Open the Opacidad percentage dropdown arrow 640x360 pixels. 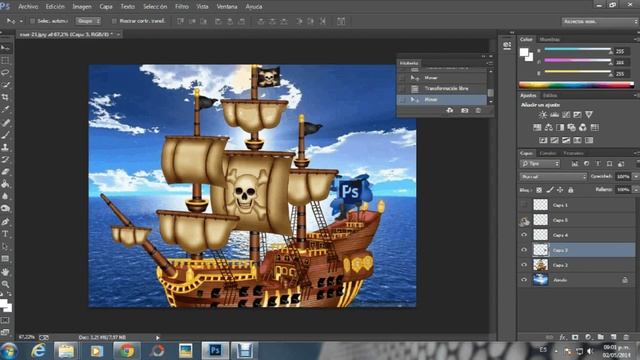(636, 177)
